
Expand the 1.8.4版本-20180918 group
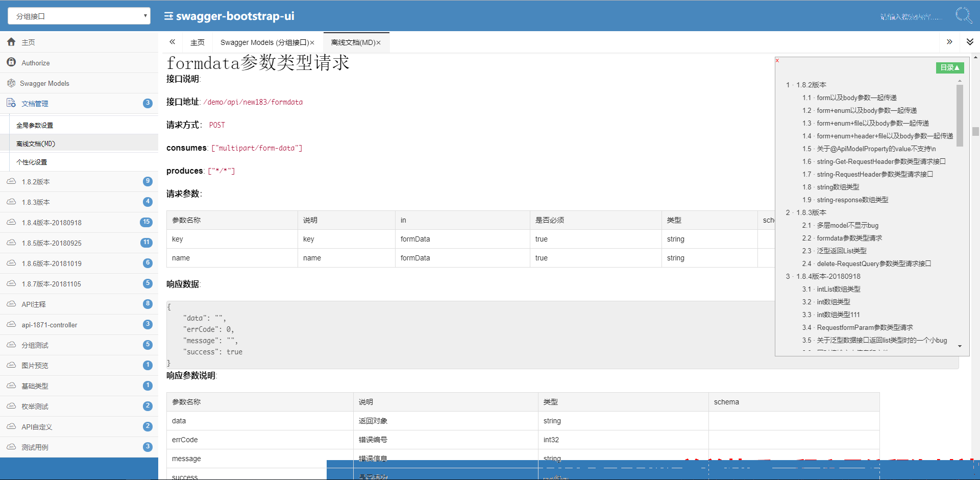(79, 223)
